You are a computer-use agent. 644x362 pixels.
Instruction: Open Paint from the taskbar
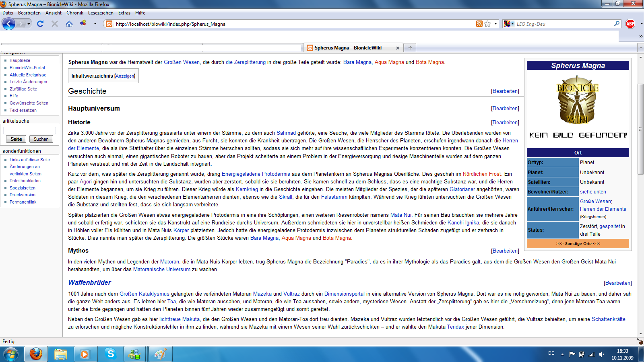coord(160,354)
